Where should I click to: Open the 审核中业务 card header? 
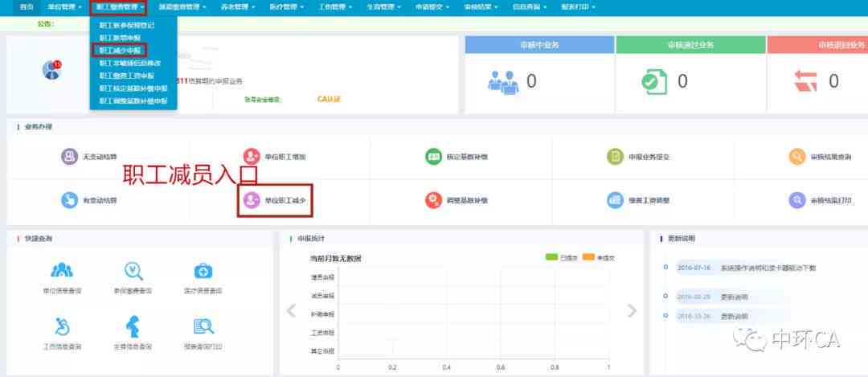click(x=539, y=45)
